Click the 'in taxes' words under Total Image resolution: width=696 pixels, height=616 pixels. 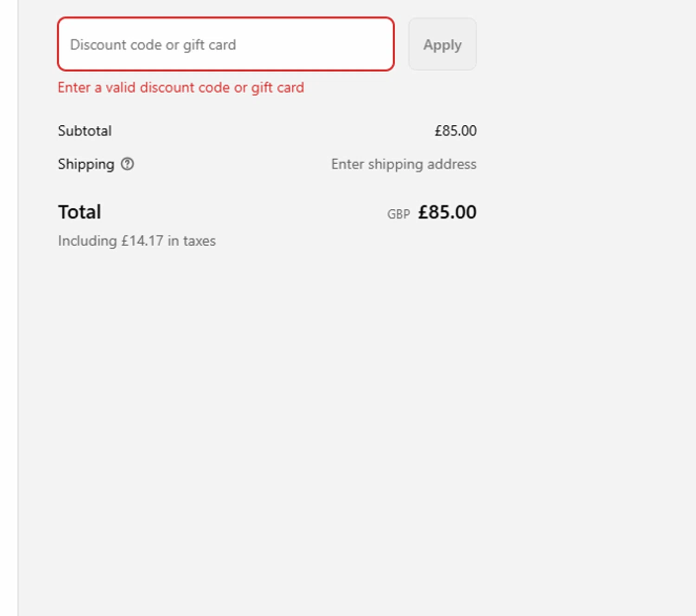(192, 241)
